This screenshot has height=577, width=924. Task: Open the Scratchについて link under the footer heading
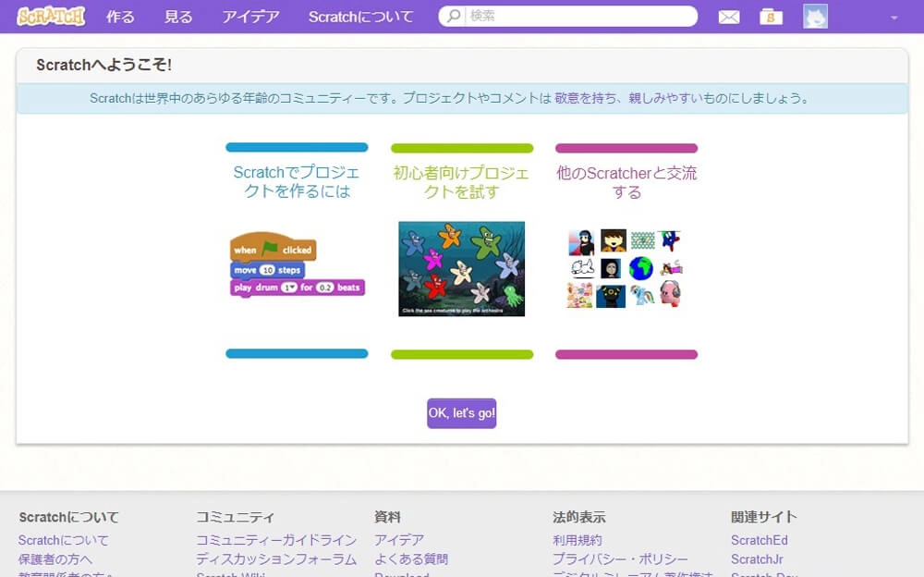tap(64, 540)
